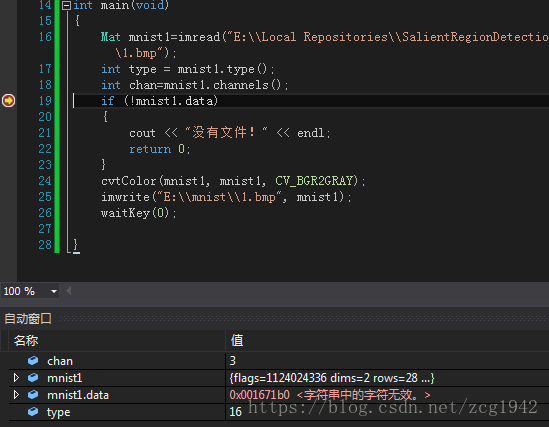Screen dimensions: 549x427
Task: Click mnist1.channels() on line 18
Action: 223,85
